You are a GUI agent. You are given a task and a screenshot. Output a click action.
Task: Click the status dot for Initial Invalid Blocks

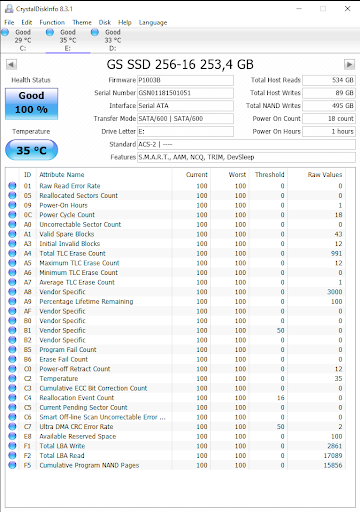point(12,244)
